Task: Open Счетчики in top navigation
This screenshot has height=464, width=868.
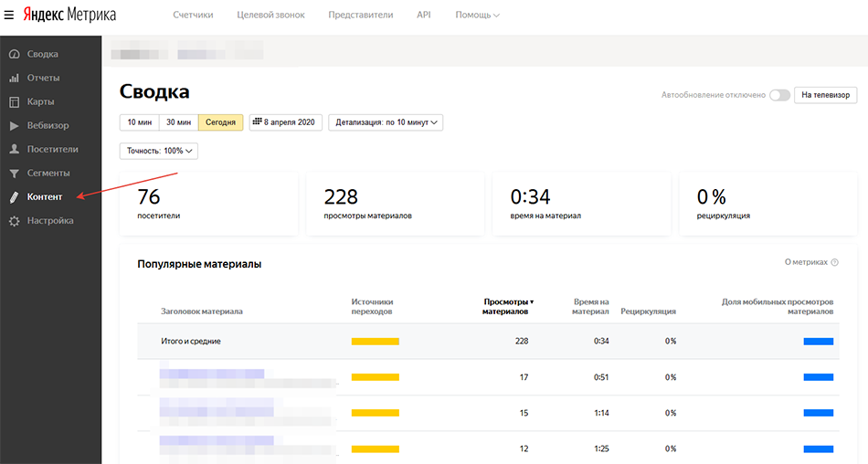Action: pos(193,15)
